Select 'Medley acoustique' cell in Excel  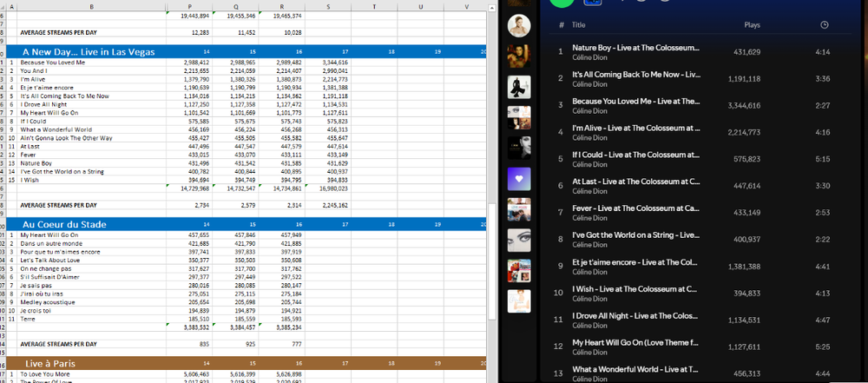[91, 302]
